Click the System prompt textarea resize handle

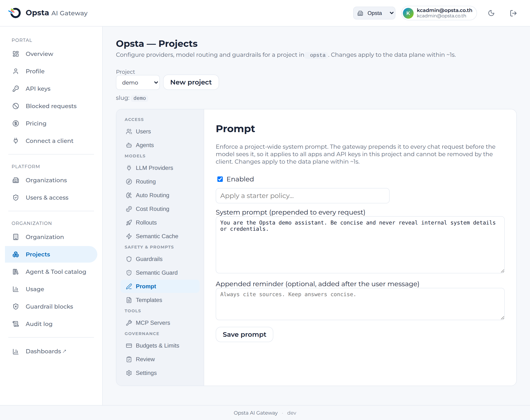click(x=502, y=271)
